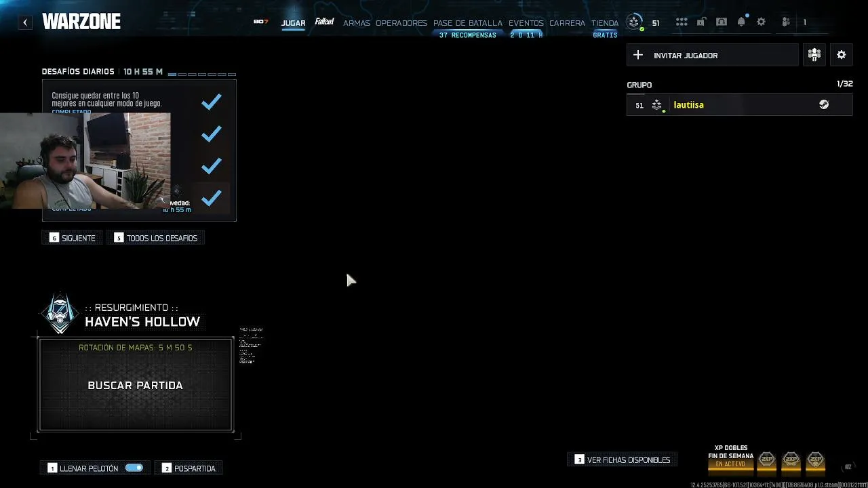Open the Carrera tab
Image resolution: width=868 pixels, height=488 pixels.
567,22
